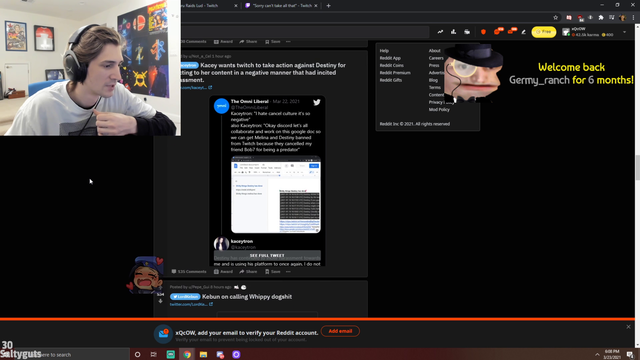The height and width of the screenshot is (360, 640).
Task: Click Share in the top post action bar
Action: coord(248,42)
